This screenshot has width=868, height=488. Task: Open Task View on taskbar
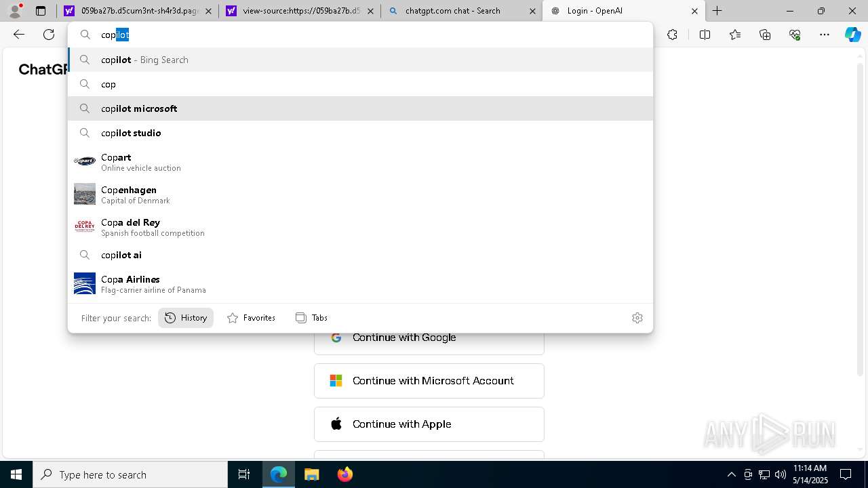point(244,474)
